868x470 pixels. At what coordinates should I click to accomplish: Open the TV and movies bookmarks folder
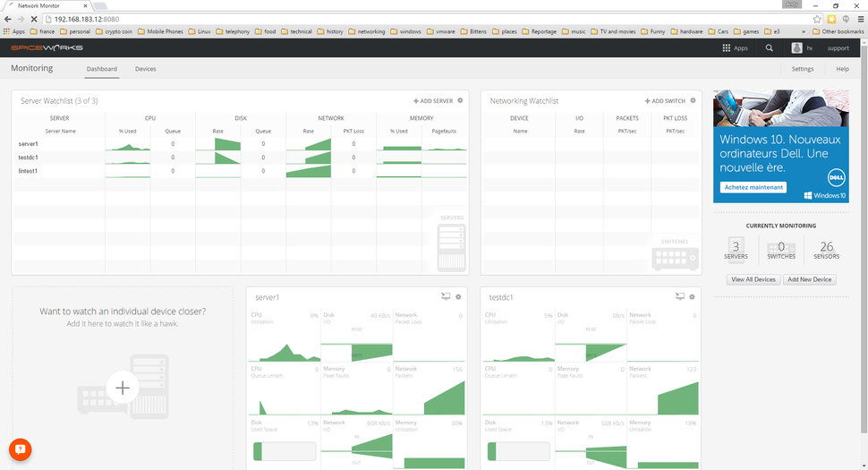click(613, 31)
